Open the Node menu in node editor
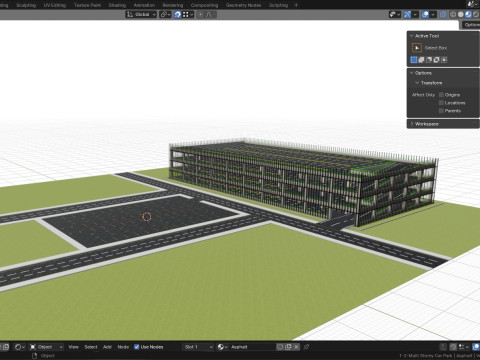This screenshot has width=480, height=360. click(123, 347)
